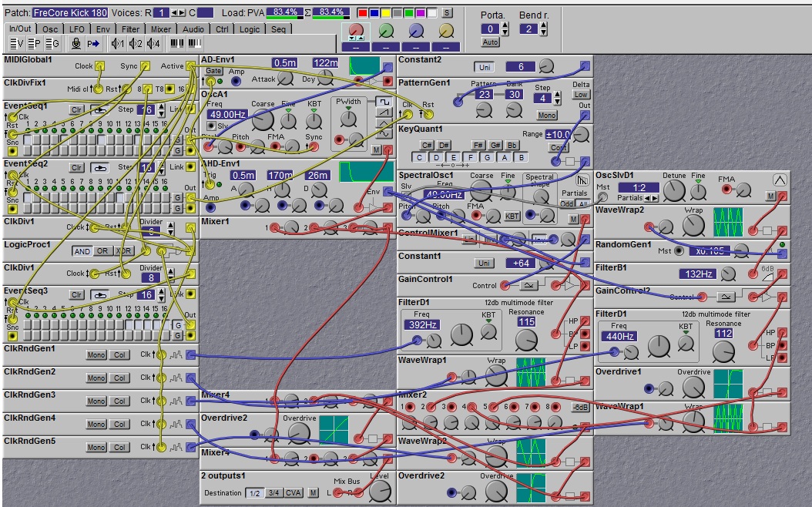Screen dimensions: 812x507
Task: Change OscSlvD1 Partials arrows
Action: click(651, 198)
